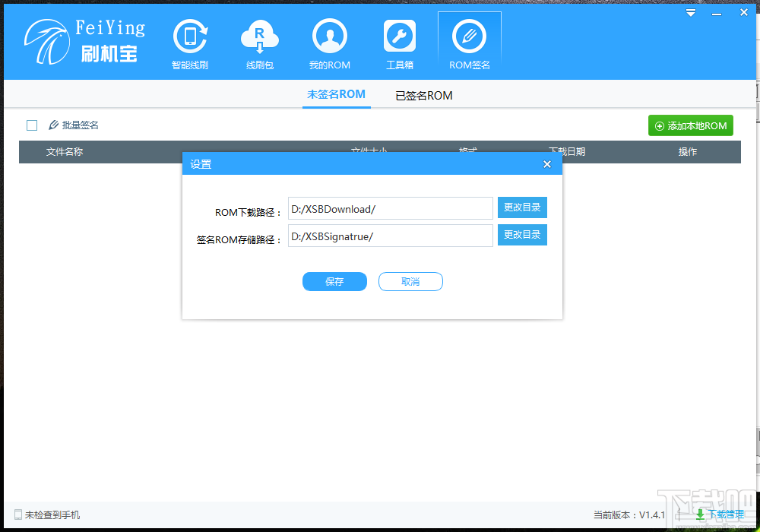Click the 未检查到手机 phone status icon
This screenshot has height=532, width=760.
18,515
